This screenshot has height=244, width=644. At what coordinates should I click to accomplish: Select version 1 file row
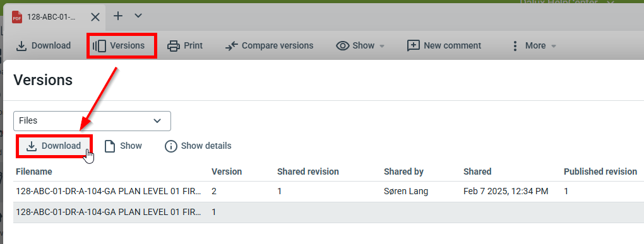tap(328, 212)
